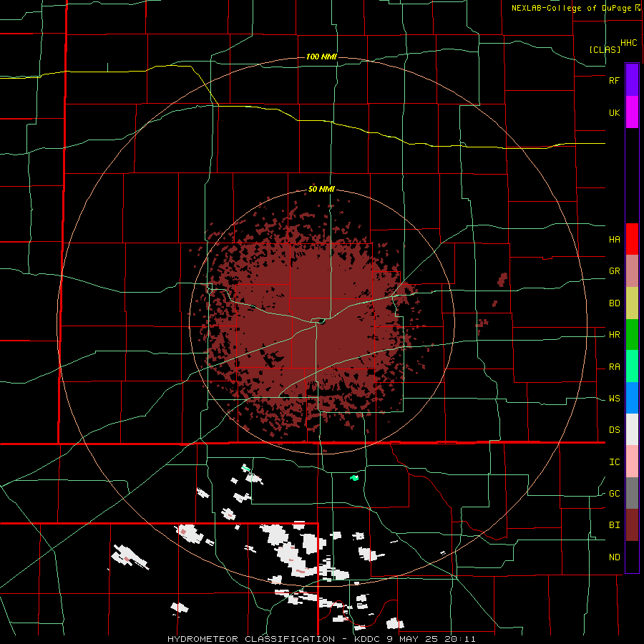644x644 pixels.
Task: Click the RA legend label
Action: 614,367
